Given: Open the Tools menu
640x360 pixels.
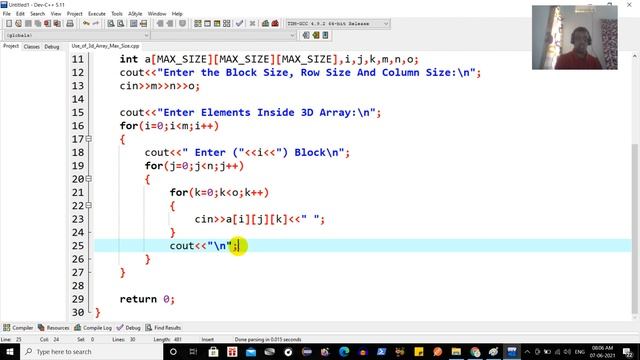Looking at the screenshot, I should (x=117, y=13).
